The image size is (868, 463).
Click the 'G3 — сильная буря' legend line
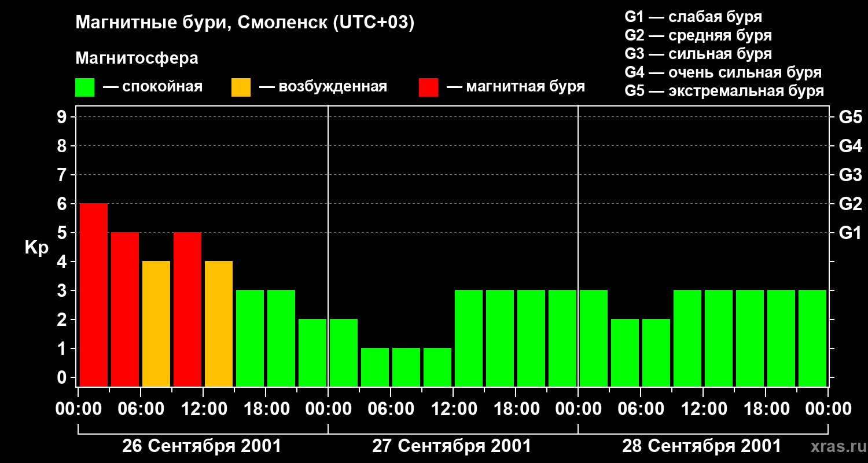pos(698,54)
